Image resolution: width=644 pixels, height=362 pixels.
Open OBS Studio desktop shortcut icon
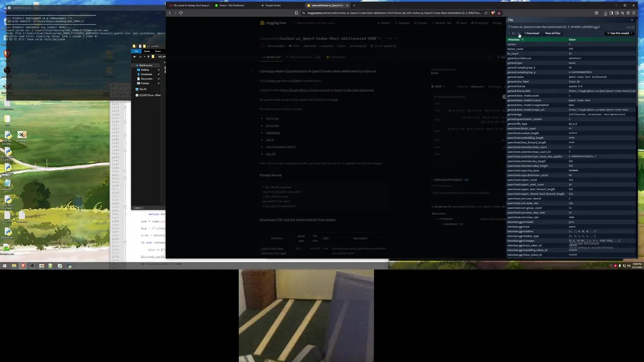pos(7,70)
